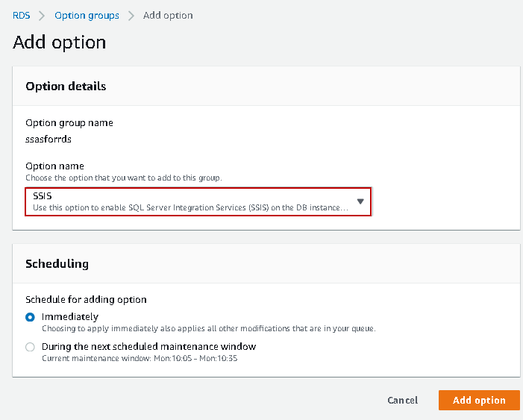The height and width of the screenshot is (420, 523).
Task: Select the Immediately radio button
Action: point(30,317)
